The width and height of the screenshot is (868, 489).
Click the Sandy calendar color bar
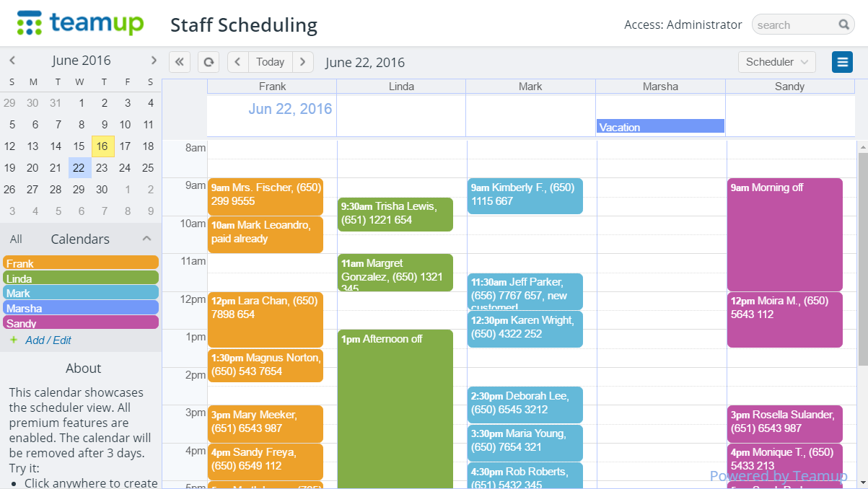81,323
